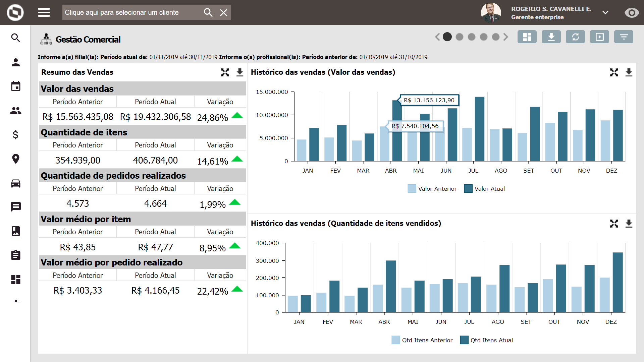Click the location pin sidebar icon

[x=16, y=159]
